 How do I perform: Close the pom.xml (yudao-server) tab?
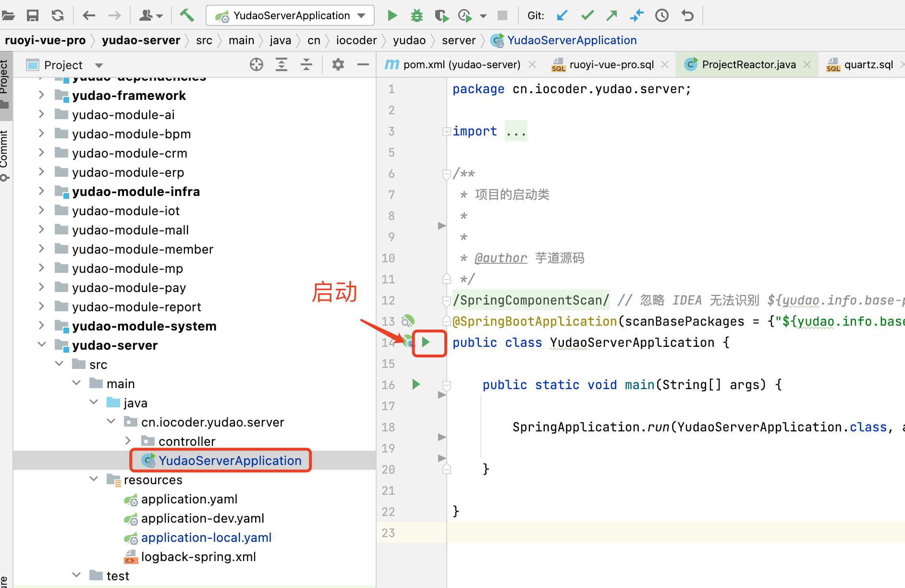pyautogui.click(x=532, y=64)
